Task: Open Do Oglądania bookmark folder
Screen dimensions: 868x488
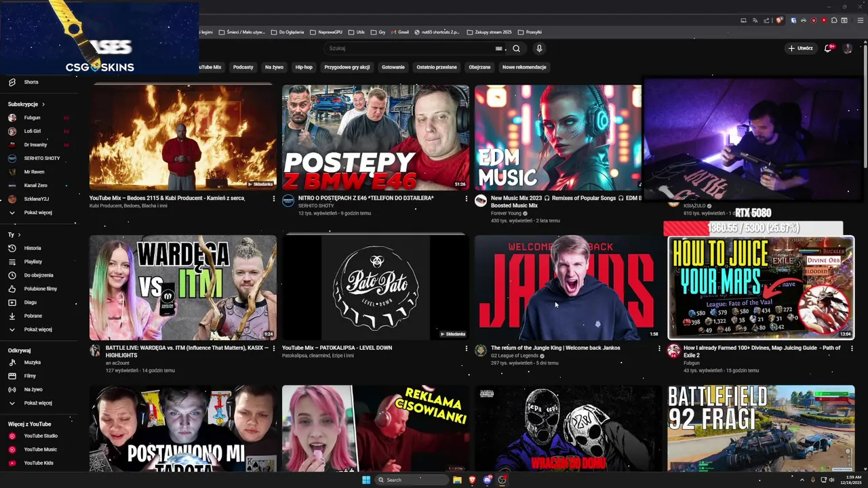Action: click(x=288, y=32)
